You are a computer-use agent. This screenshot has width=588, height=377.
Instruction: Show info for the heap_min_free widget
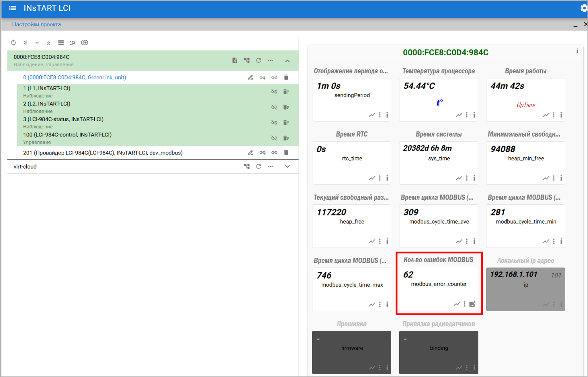561,178
